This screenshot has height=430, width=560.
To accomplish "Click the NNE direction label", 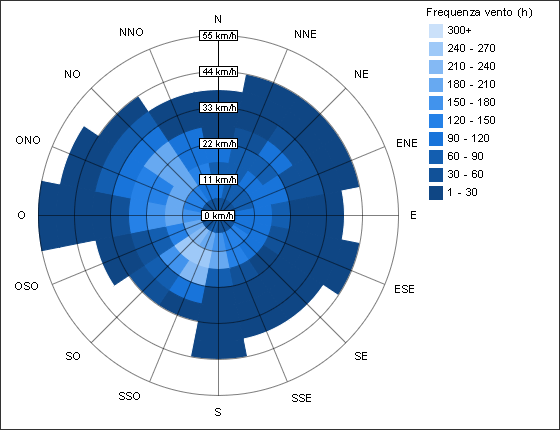I will click(x=305, y=34).
